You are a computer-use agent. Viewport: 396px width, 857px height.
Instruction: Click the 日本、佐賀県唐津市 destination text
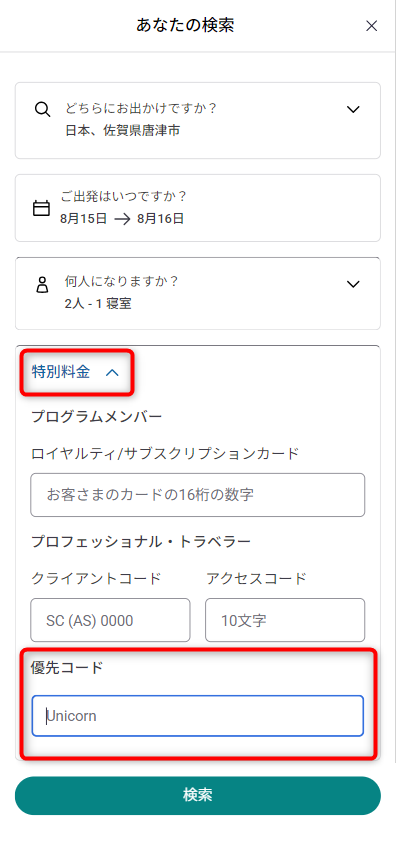pyautogui.click(x=122, y=131)
